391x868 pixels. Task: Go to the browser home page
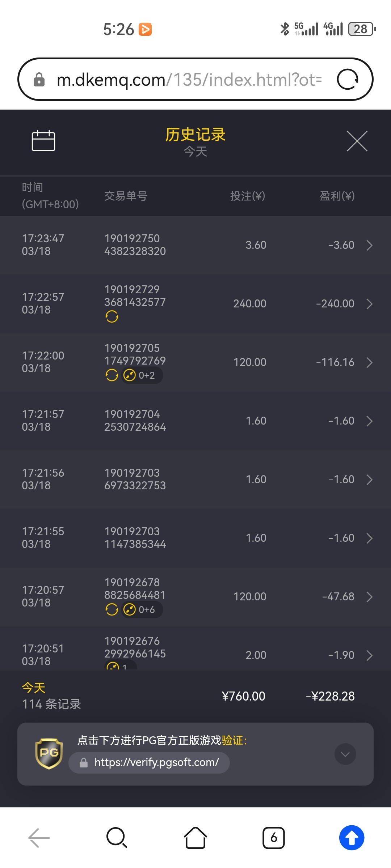coord(195,838)
